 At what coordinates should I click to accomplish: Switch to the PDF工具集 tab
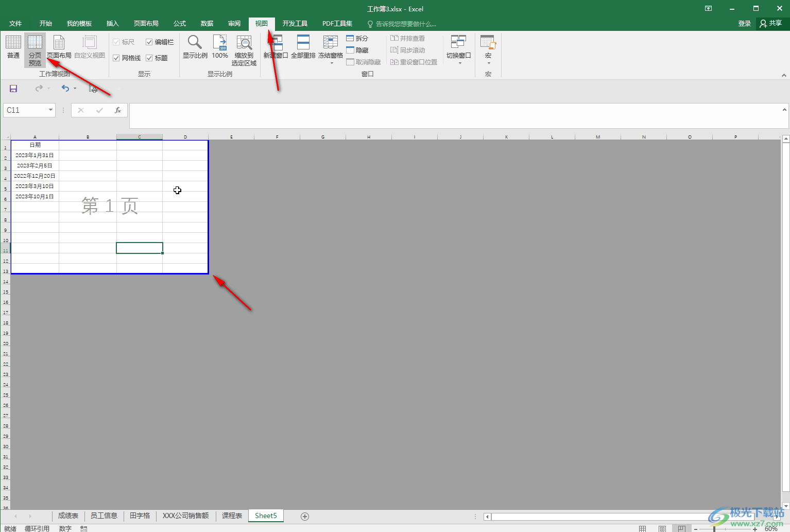(x=337, y=24)
